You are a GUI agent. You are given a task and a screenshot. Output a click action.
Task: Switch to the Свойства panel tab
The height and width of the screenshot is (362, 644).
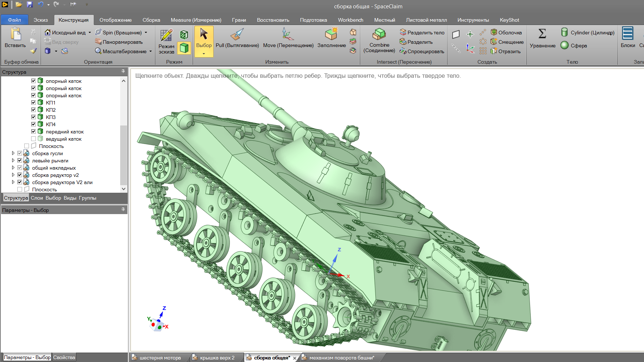64,357
